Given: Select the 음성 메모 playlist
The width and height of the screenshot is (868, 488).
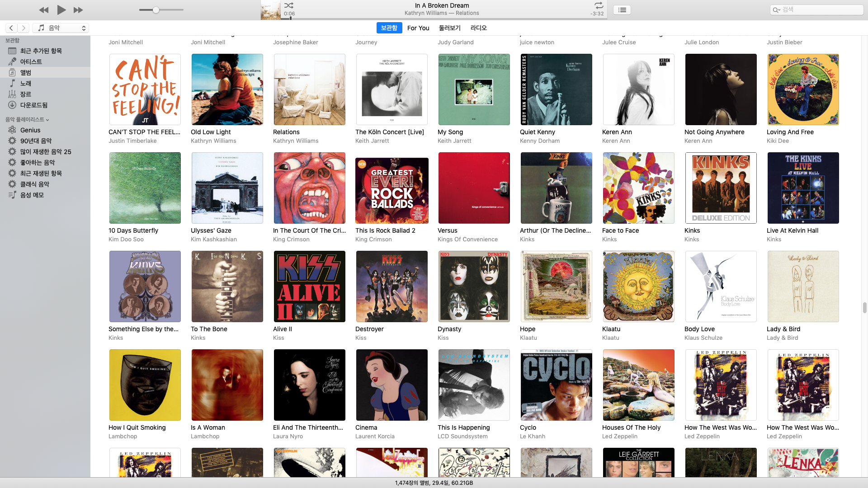Looking at the screenshot, I should pos(32,195).
